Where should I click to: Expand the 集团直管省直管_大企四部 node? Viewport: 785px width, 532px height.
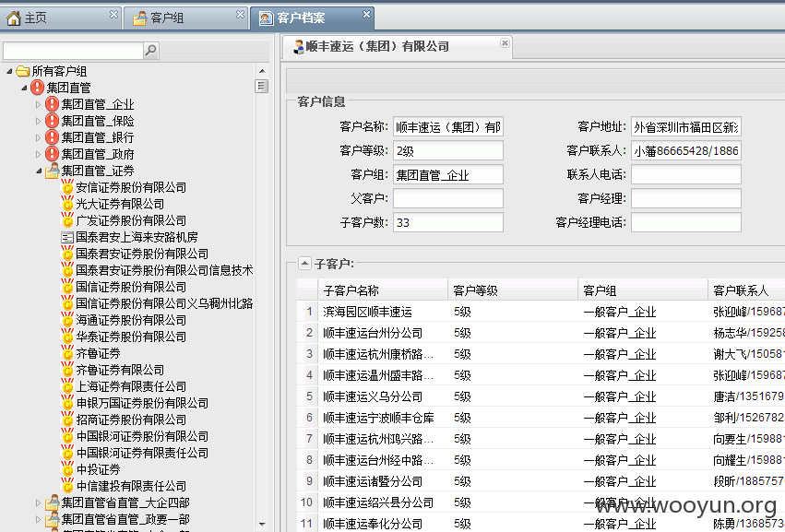[x=39, y=502]
